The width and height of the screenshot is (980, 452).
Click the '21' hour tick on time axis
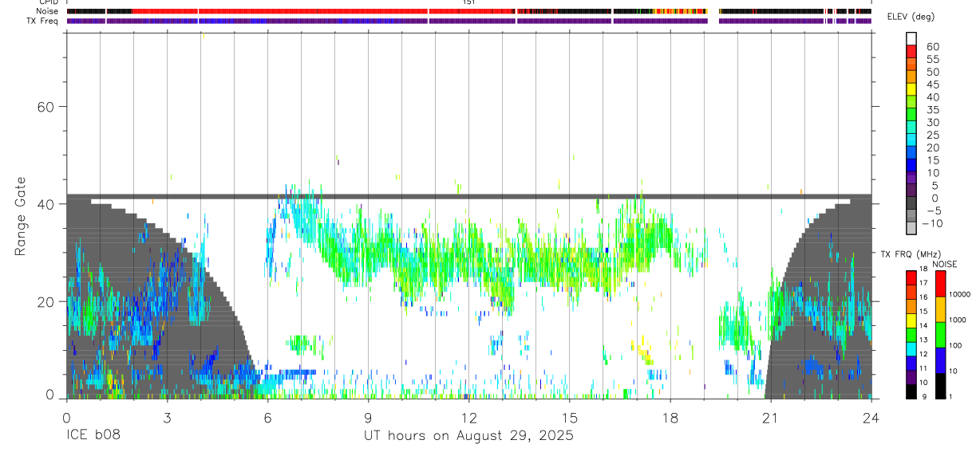tap(770, 417)
